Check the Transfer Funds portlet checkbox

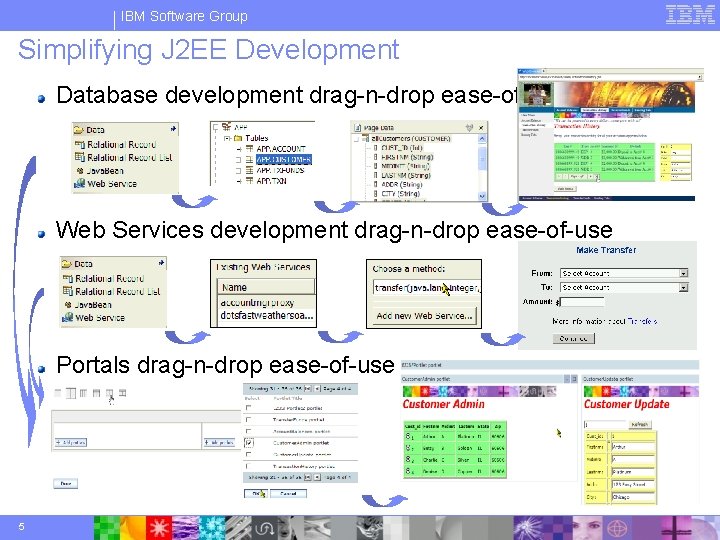click(248, 420)
